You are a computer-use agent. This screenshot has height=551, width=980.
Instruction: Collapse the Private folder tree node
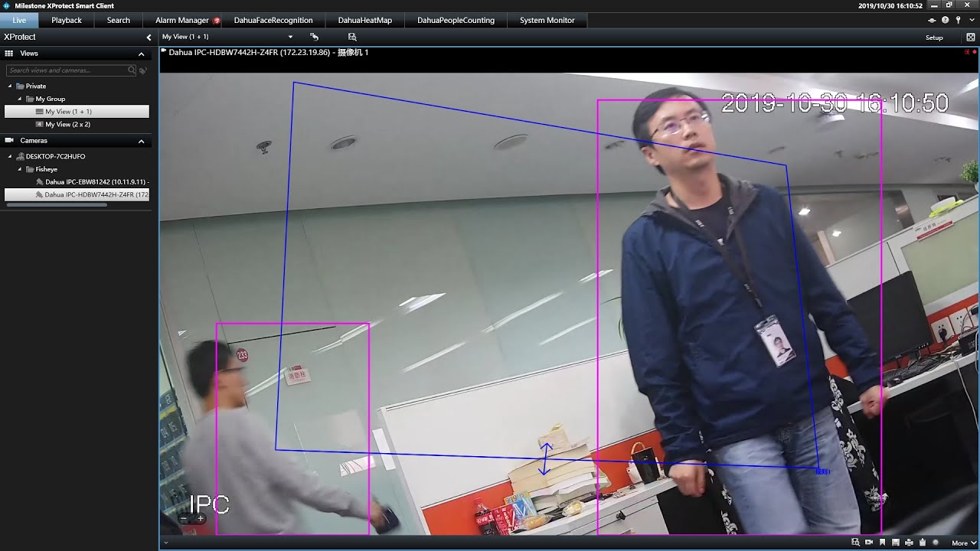pos(10,86)
